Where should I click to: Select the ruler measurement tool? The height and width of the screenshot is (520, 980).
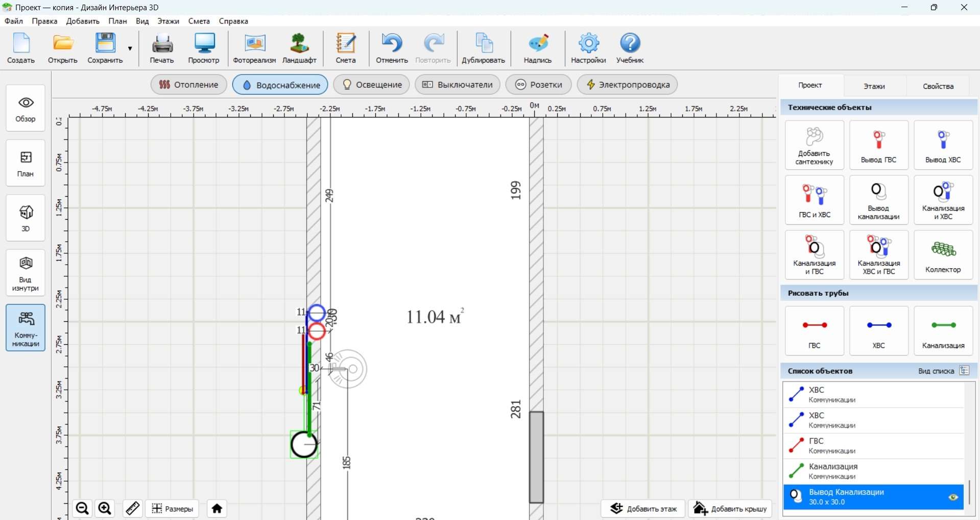tap(133, 508)
